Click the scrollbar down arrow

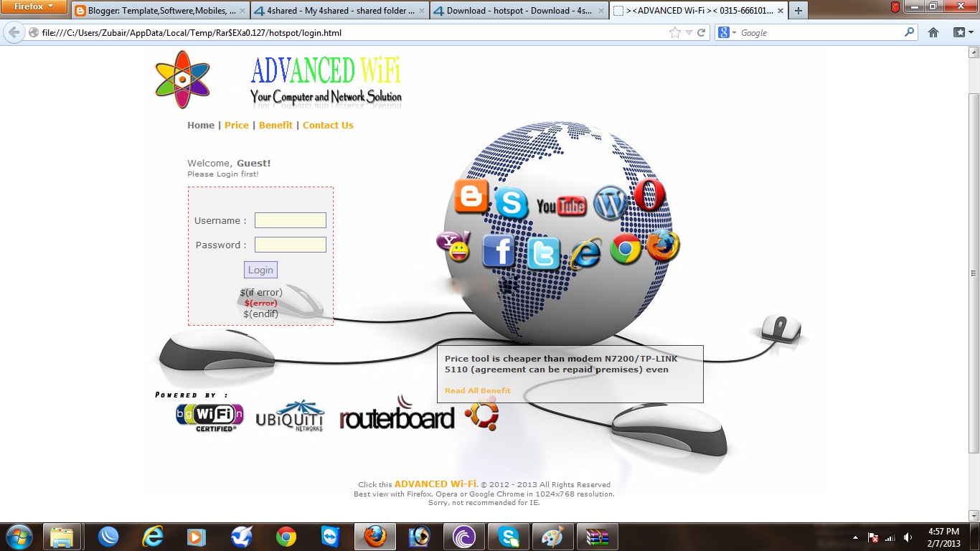(974, 515)
